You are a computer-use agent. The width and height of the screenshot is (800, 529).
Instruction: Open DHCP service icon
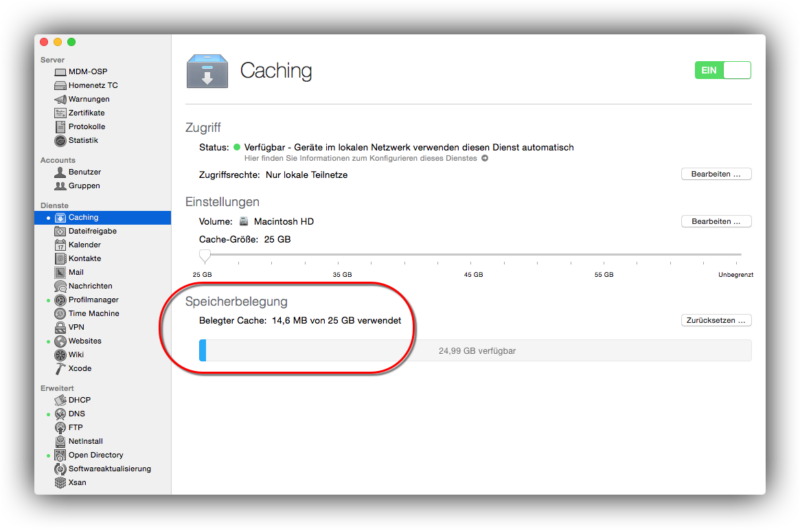tap(60, 400)
